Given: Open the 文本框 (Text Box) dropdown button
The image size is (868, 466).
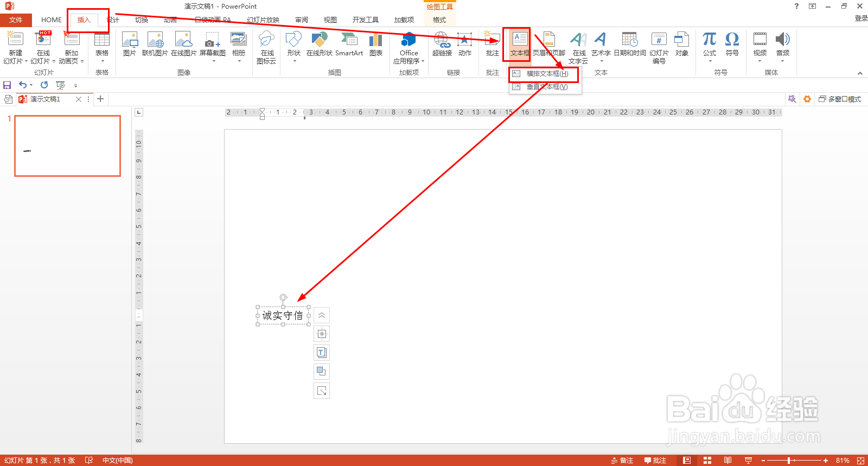Looking at the screenshot, I should point(520,44).
